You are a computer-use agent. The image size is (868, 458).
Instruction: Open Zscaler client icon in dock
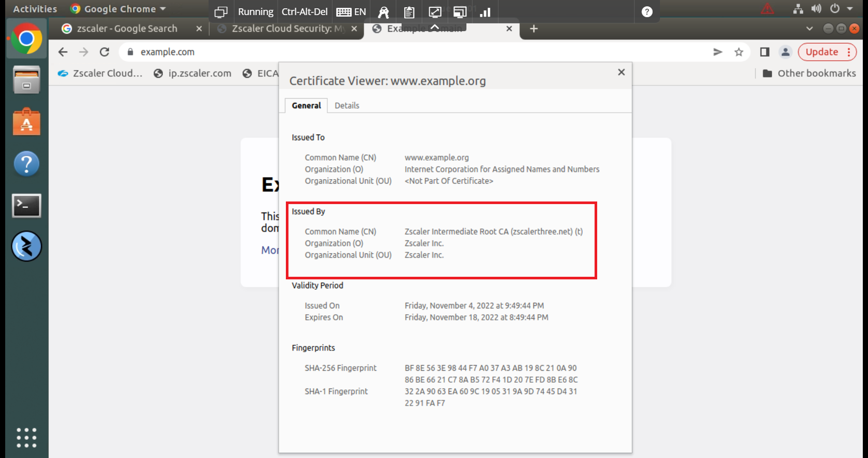26,246
